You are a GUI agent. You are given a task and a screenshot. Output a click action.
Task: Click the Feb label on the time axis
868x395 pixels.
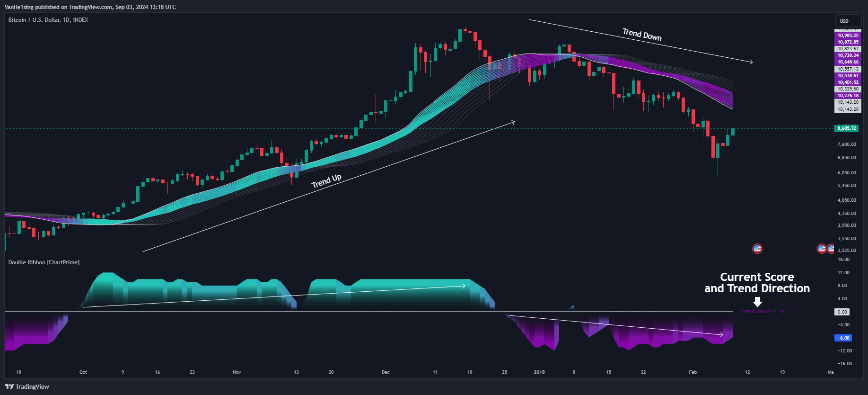point(693,372)
